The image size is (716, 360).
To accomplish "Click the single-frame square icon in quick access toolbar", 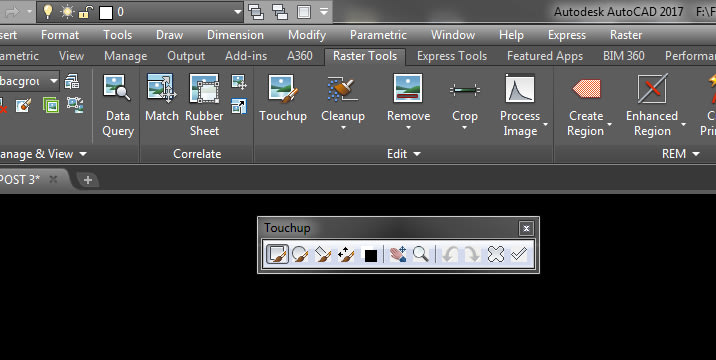I will coord(304,12).
